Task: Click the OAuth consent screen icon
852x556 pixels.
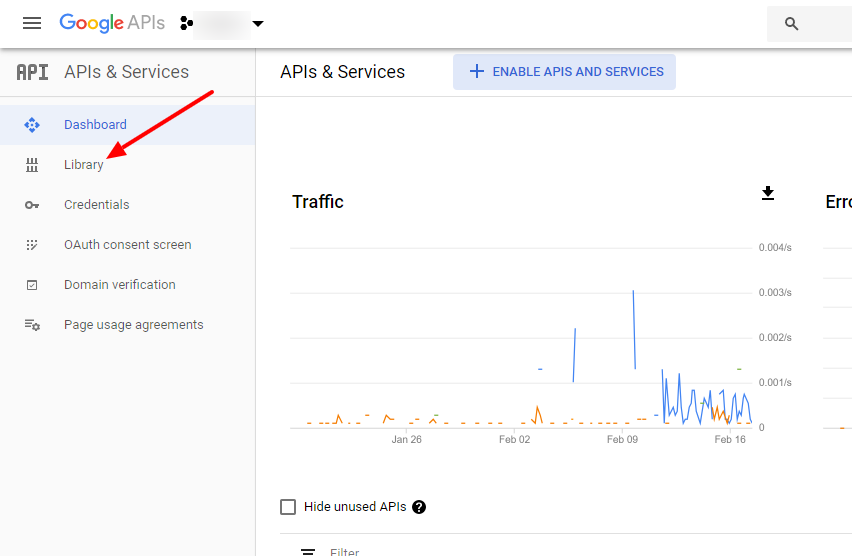Action: point(32,245)
